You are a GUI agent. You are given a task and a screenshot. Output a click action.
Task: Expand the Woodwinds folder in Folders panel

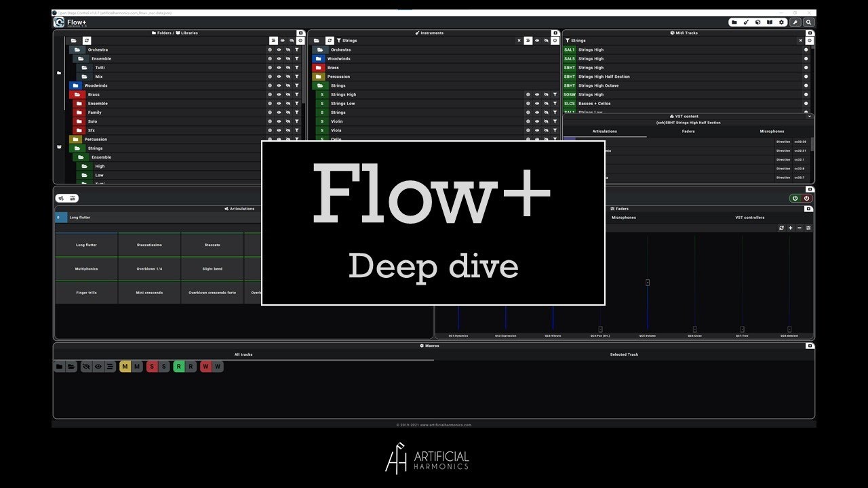pyautogui.click(x=74, y=85)
